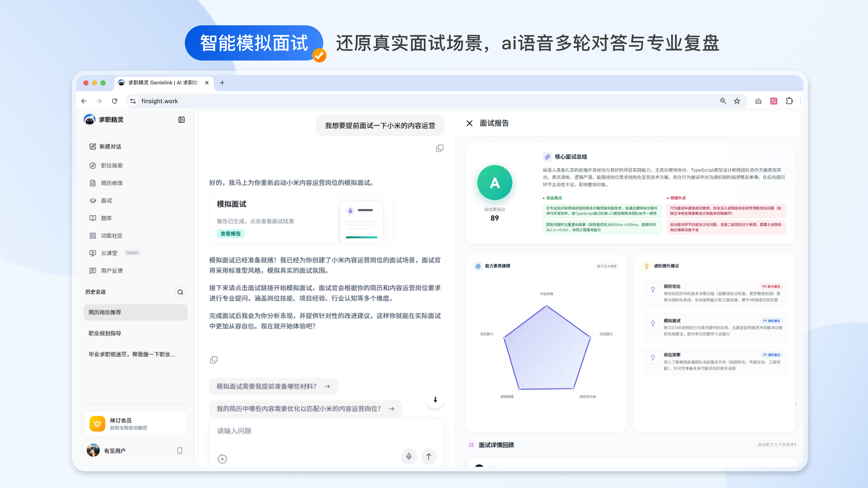Viewport: 868px width, 488px height.
Task: Open 题库 in the sidebar
Action: click(x=100, y=218)
